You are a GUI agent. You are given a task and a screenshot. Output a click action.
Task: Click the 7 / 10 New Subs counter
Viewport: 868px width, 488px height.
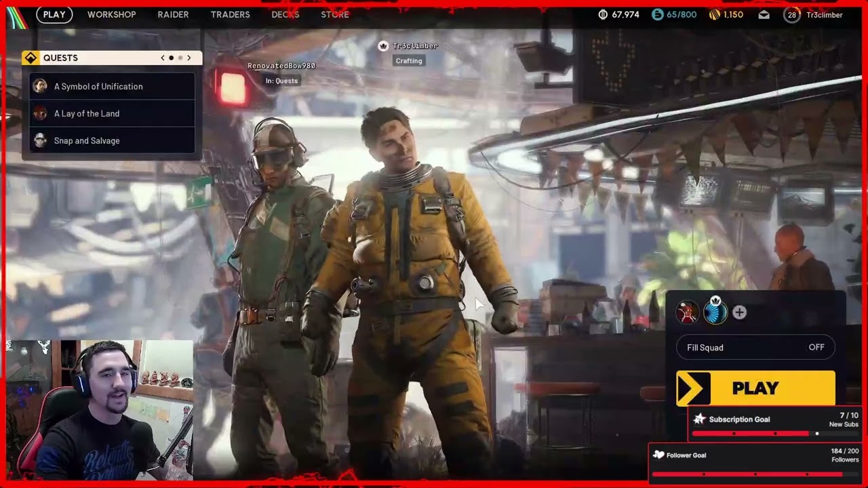point(844,420)
